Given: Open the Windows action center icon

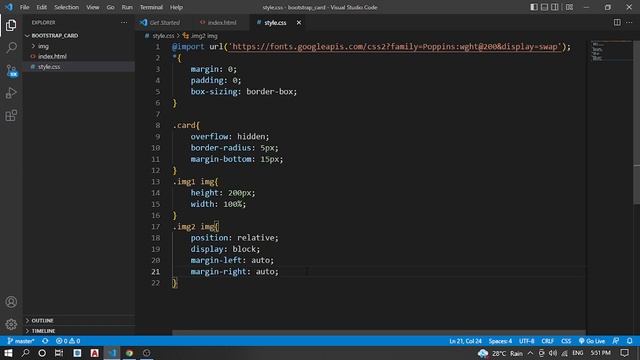Looking at the screenshot, I should [624, 353].
